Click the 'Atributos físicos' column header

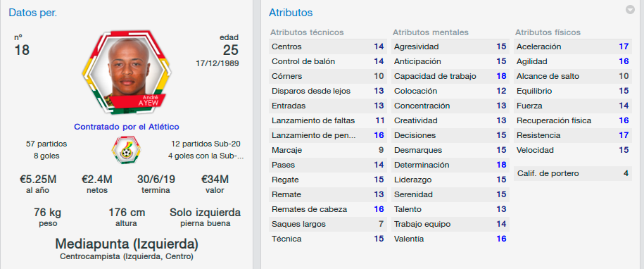click(x=548, y=32)
